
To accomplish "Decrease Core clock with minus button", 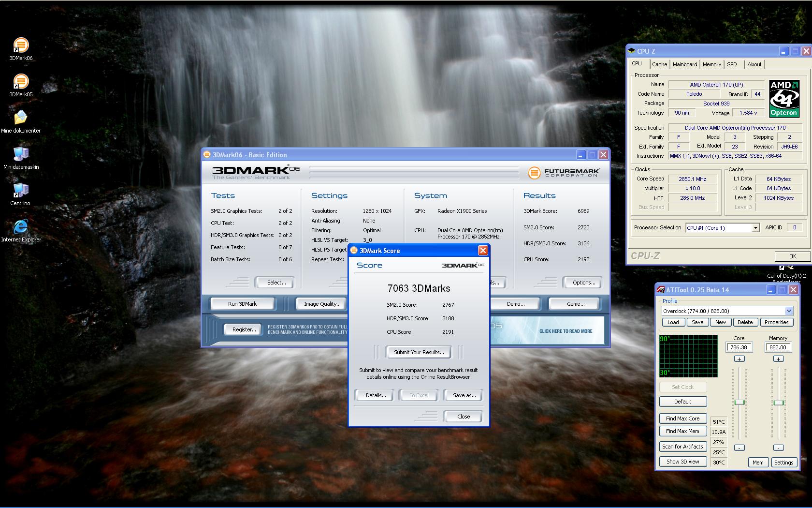I will pyautogui.click(x=739, y=448).
